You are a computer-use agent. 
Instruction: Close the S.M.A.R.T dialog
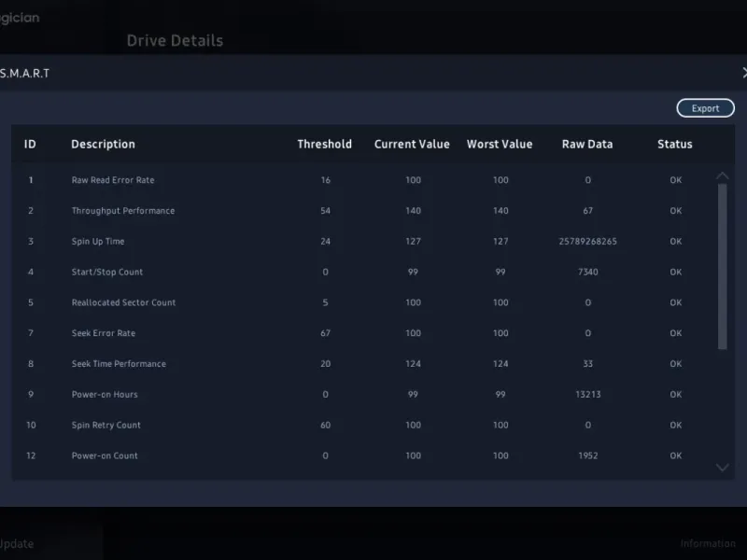[743, 73]
